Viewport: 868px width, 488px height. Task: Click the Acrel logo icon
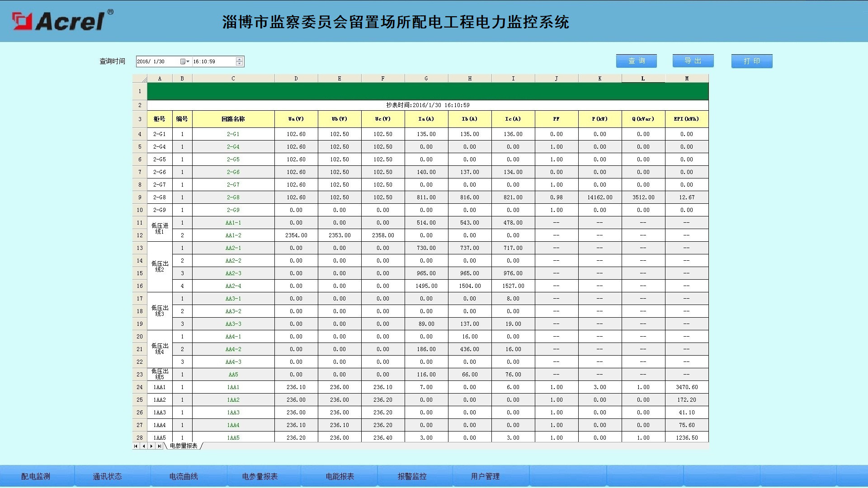[22, 21]
